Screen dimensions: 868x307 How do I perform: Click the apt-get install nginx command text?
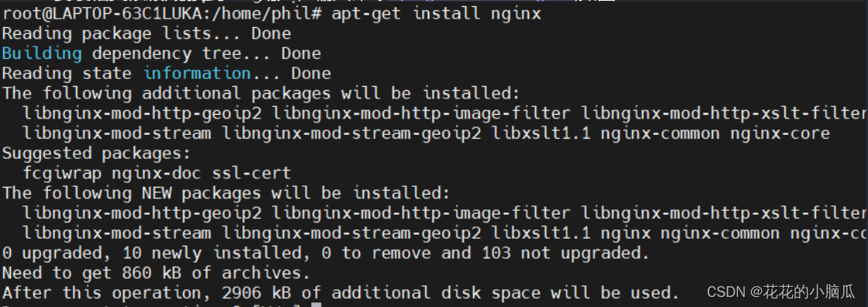pyautogui.click(x=436, y=13)
